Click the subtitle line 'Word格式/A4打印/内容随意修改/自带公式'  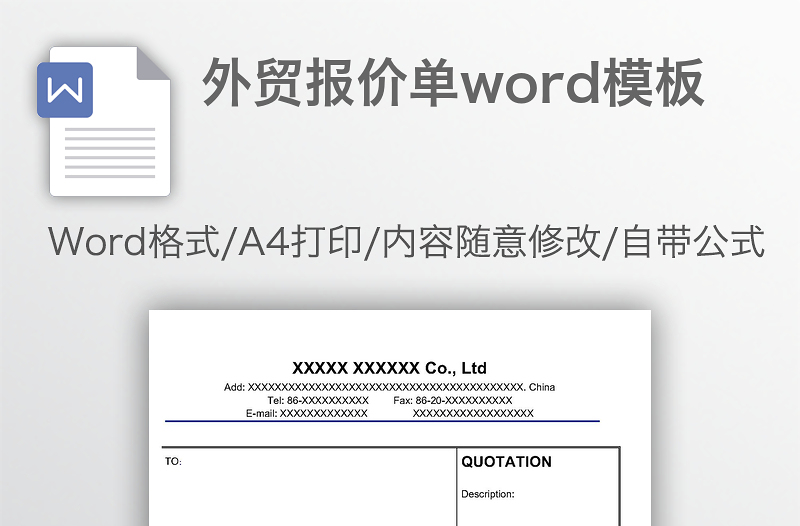coord(407,241)
